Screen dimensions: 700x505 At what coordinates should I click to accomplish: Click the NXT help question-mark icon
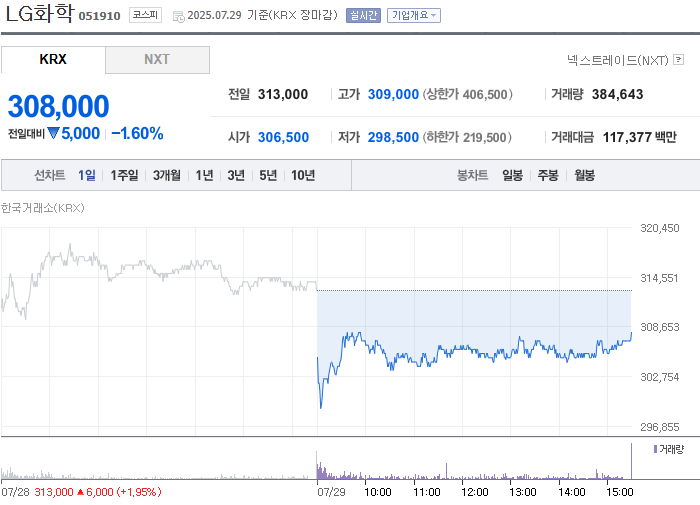[x=679, y=59]
